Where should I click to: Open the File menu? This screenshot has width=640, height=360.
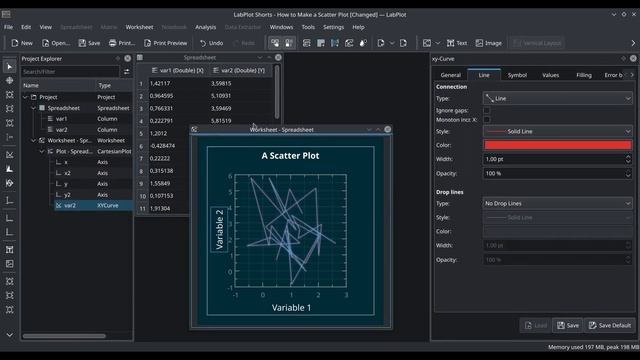9,27
